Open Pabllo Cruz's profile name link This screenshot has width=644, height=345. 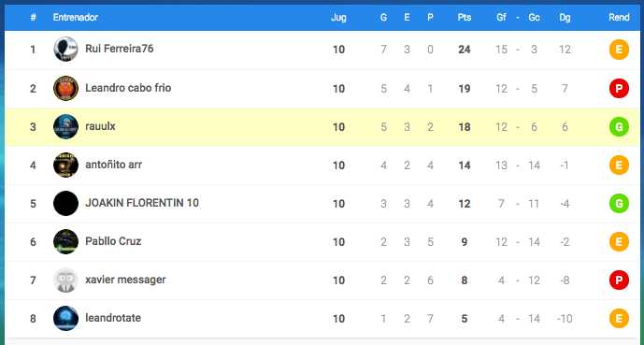coord(113,241)
